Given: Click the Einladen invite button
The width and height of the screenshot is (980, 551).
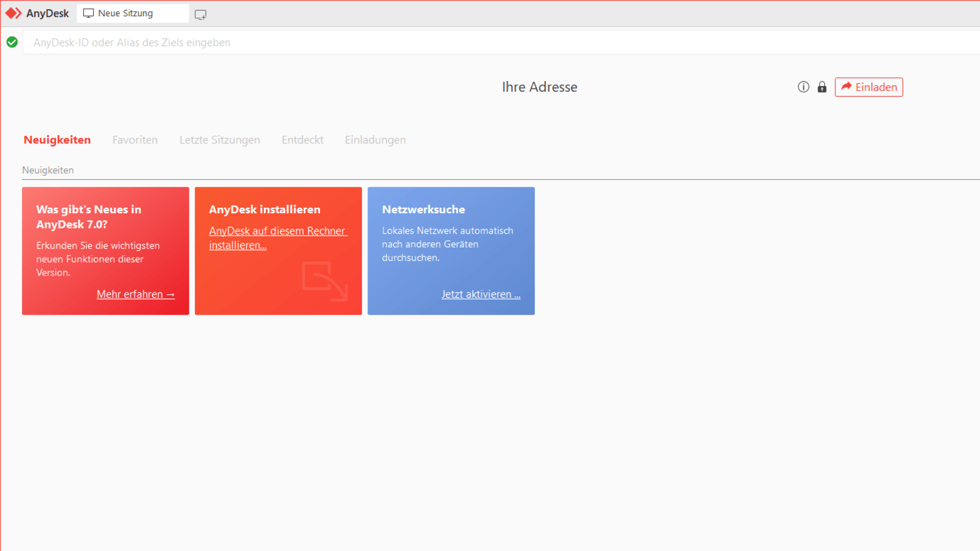Looking at the screenshot, I should pyautogui.click(x=869, y=87).
